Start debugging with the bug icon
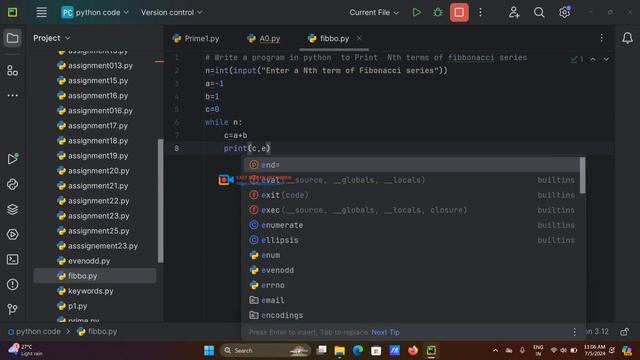Viewport: 640px width, 360px height. click(x=438, y=12)
